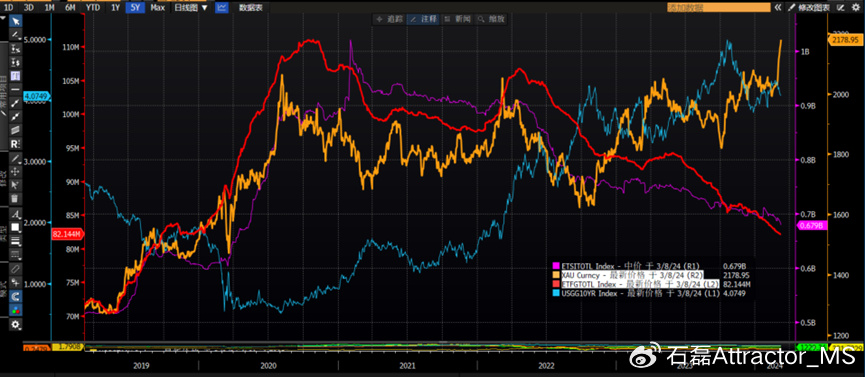This screenshot has width=865, height=377.
Task: Click the 2022 year timeline label
Action: 546,365
